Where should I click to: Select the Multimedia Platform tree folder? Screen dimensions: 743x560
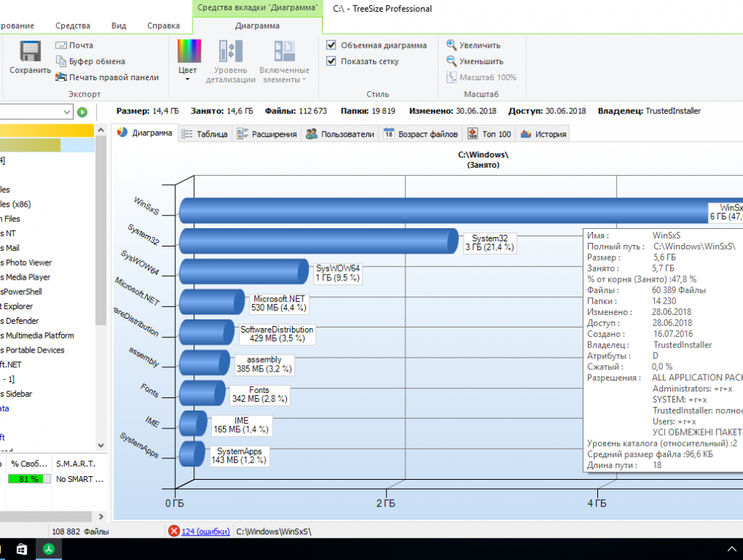pyautogui.click(x=37, y=336)
